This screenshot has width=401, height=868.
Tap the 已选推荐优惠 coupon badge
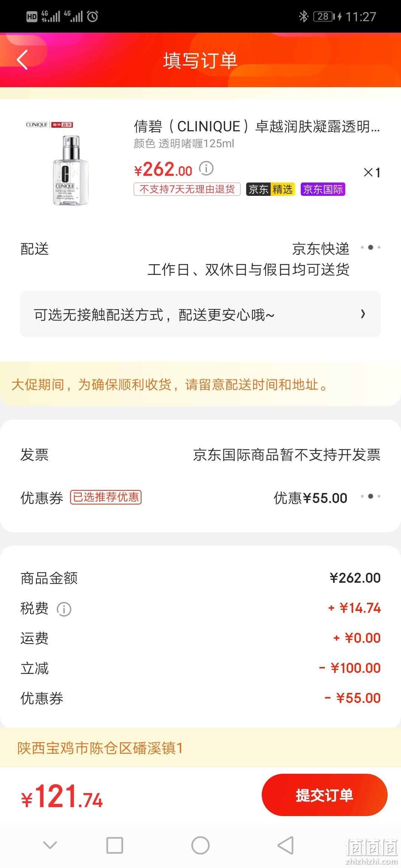[x=106, y=497]
